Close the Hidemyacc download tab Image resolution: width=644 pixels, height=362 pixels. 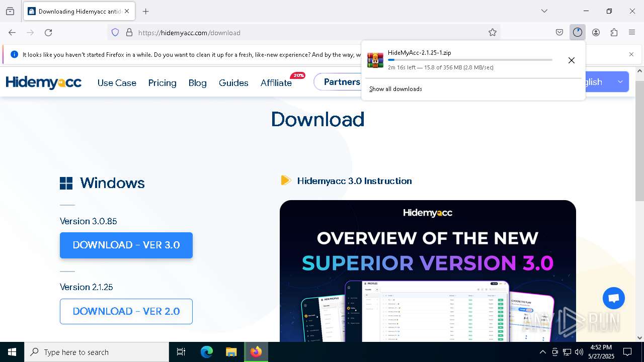coord(127,11)
